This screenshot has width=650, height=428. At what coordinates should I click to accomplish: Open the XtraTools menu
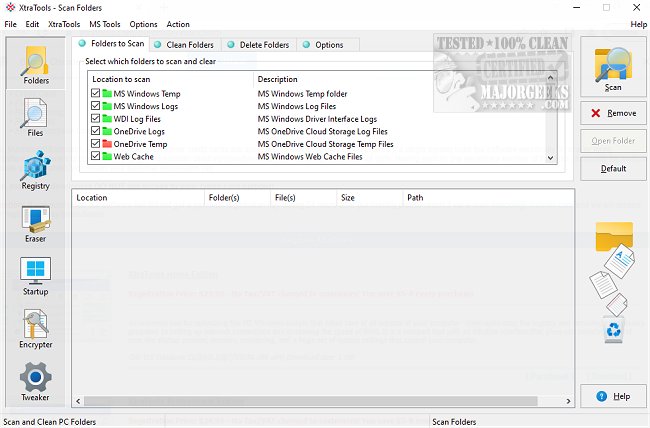tap(64, 24)
